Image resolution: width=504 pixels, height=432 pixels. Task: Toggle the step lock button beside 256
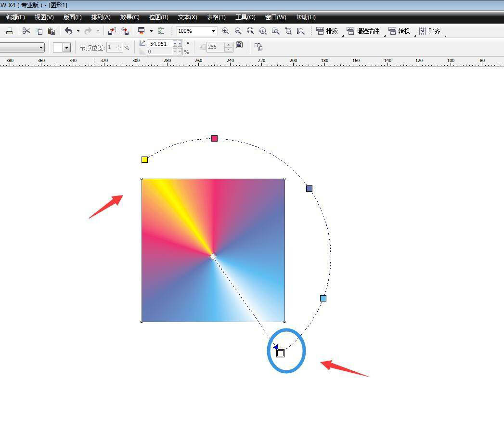coord(239,45)
